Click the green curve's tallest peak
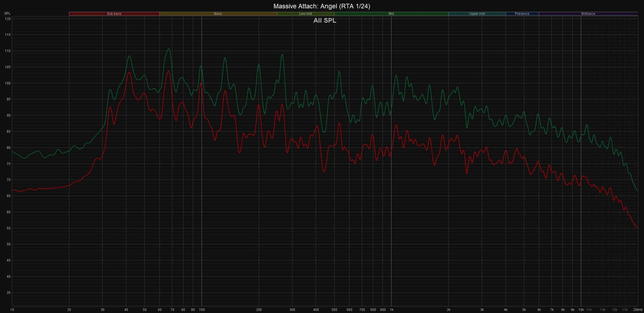Viewport: 644px width, 313px height. click(169, 49)
